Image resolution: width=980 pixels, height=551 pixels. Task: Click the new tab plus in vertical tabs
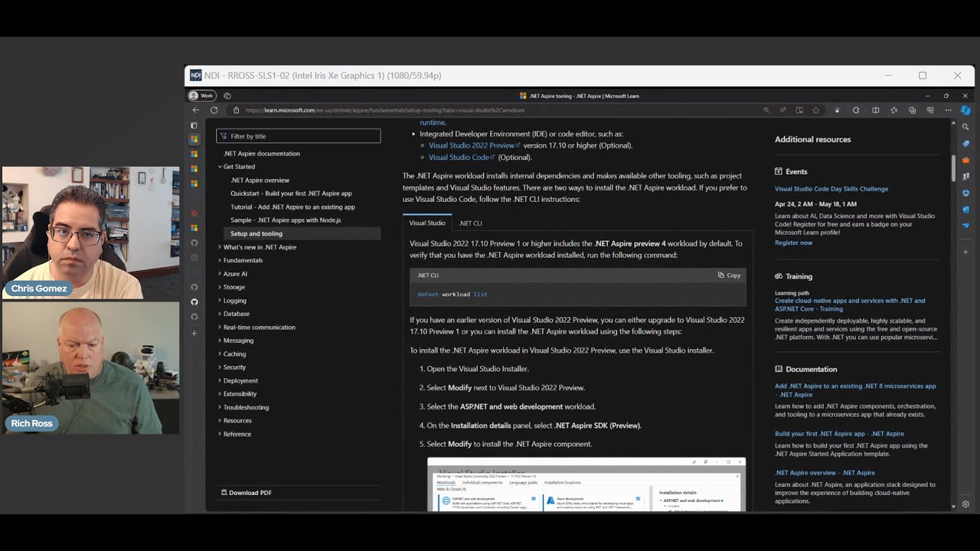pos(194,334)
